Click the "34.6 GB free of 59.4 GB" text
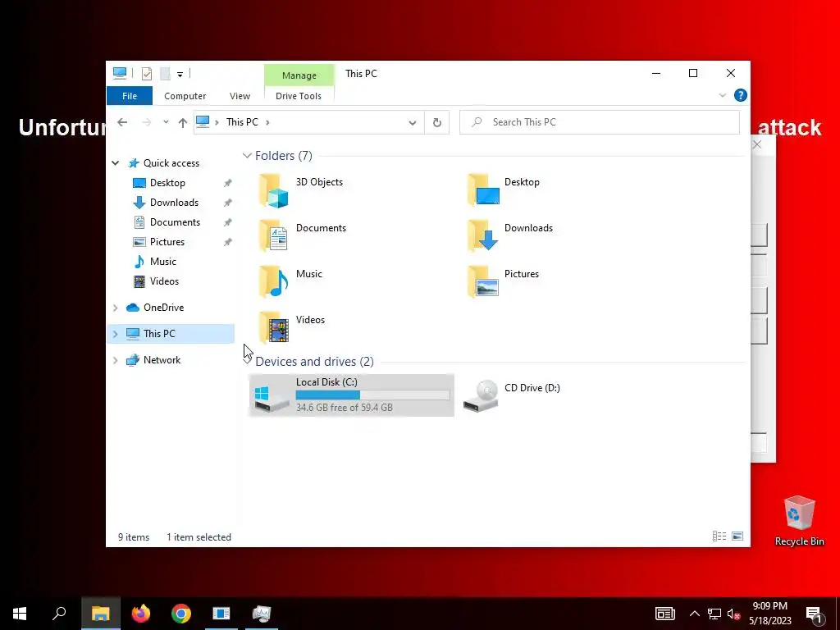This screenshot has height=630, width=840. (344, 408)
